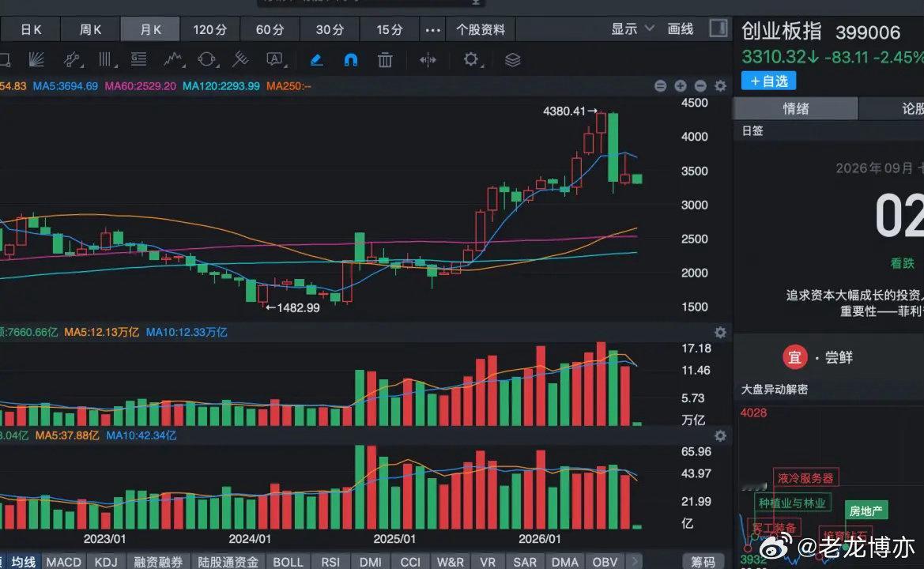The width and height of the screenshot is (924, 569).
Task: Toggle the magnet snap tool
Action: point(351,59)
